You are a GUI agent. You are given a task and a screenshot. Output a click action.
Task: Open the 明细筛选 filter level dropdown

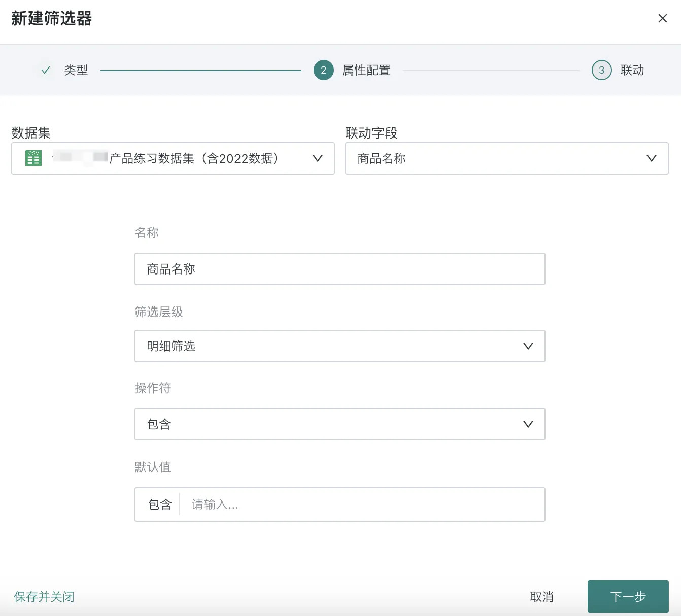pos(330,346)
